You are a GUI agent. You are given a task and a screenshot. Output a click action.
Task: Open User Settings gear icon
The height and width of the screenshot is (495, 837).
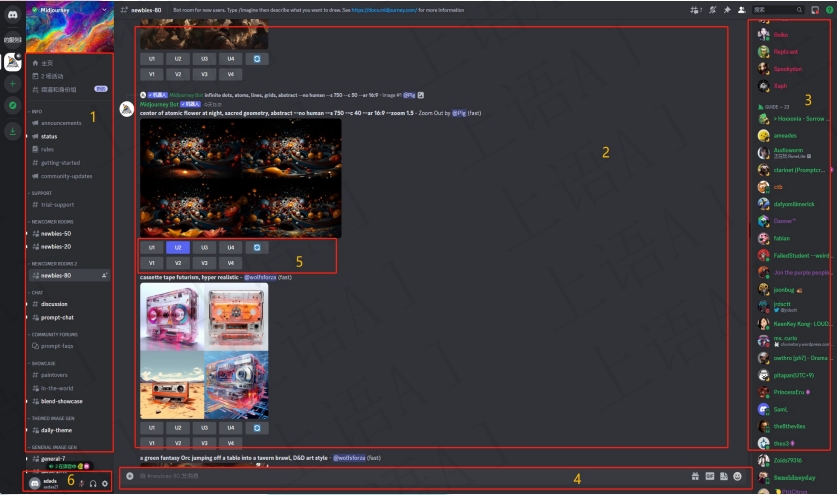[104, 484]
